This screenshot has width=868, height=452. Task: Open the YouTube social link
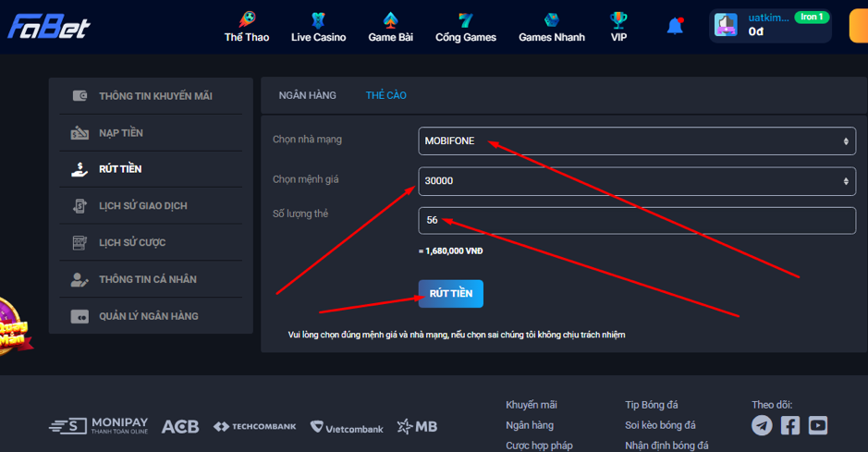pos(818,425)
